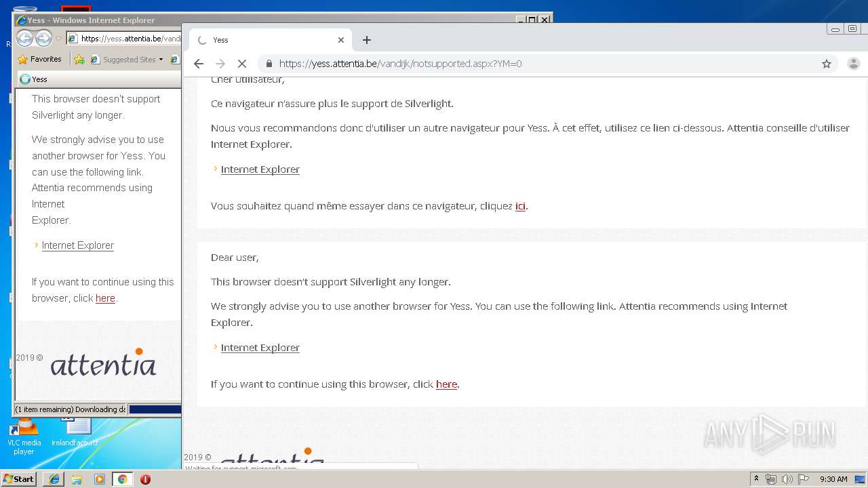
Task: Open Windows Explorer folder on taskbar
Action: click(x=77, y=479)
